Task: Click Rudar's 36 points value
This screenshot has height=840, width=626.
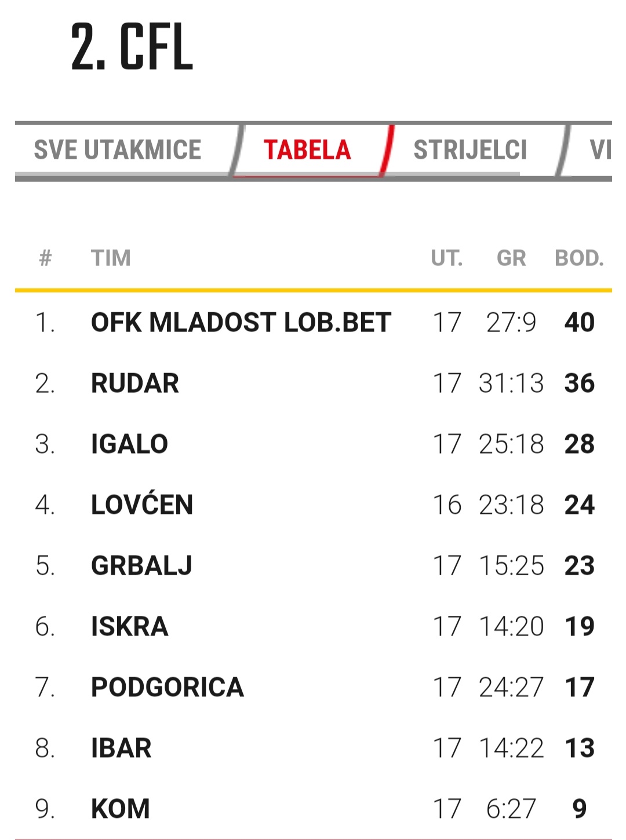Action: tap(580, 384)
